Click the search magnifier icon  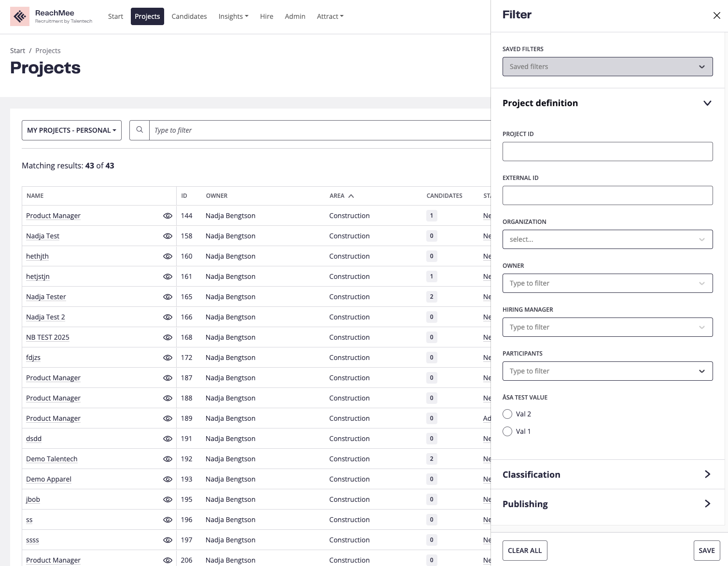pos(140,130)
